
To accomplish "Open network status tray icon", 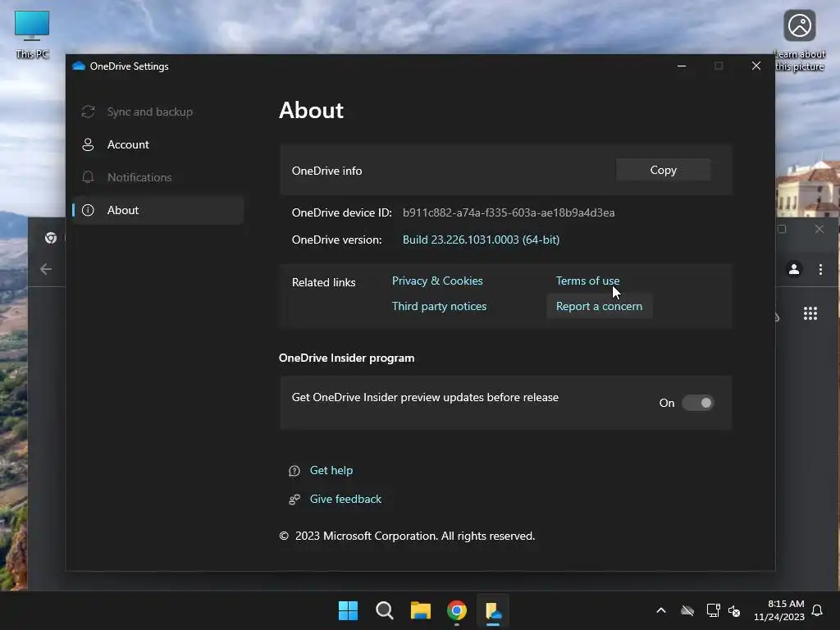I will (x=713, y=610).
